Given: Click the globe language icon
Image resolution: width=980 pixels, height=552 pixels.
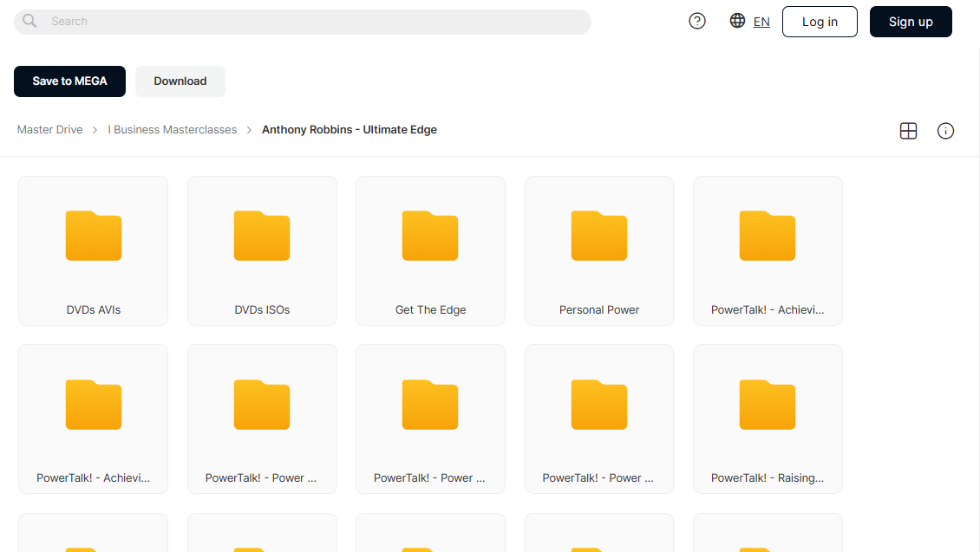Looking at the screenshot, I should point(737,21).
